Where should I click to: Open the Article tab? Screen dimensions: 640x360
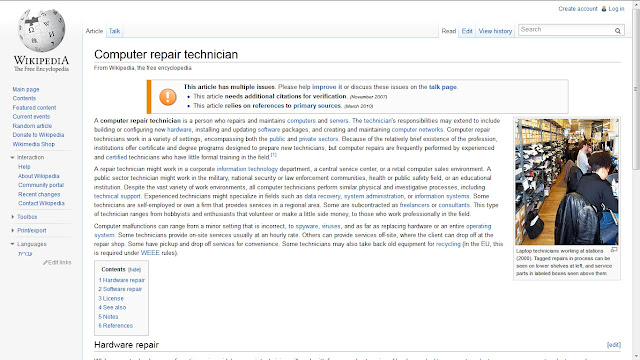pos(94,31)
